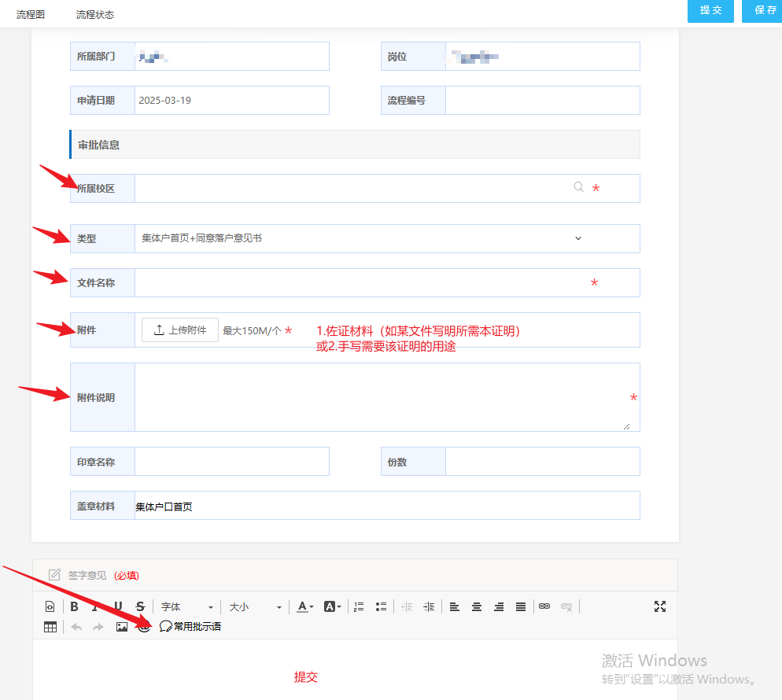Click the 上传附件 upload button
The width and height of the screenshot is (782, 700).
point(180,330)
